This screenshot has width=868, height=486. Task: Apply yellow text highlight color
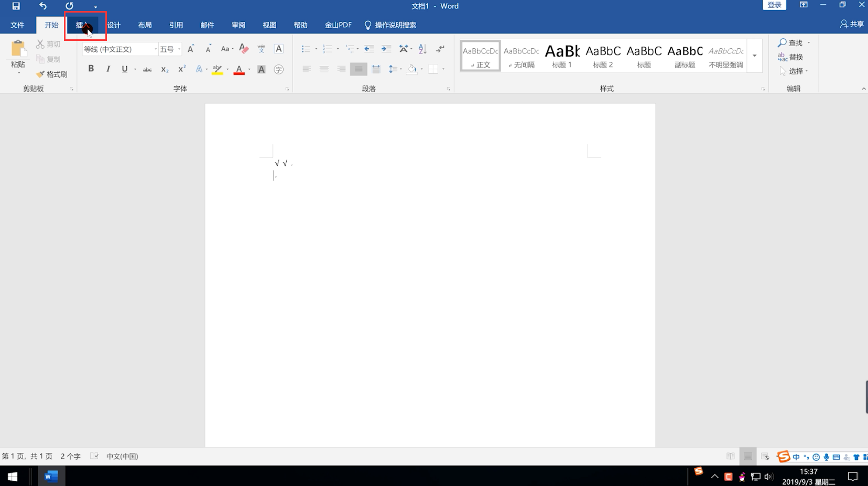click(217, 69)
